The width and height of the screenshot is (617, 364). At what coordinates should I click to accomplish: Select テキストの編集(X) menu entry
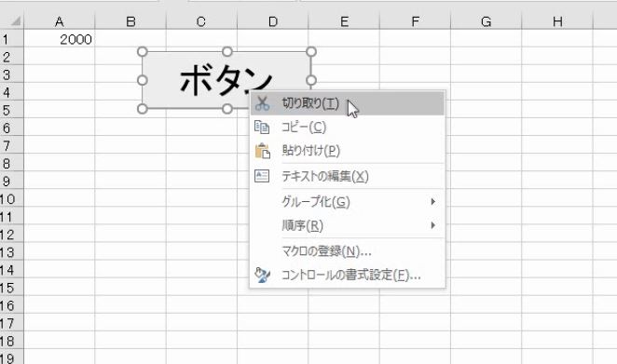pyautogui.click(x=348, y=176)
